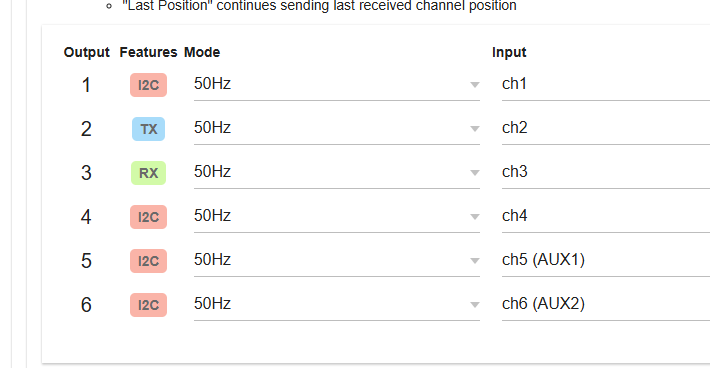Open the ch6 (AUX2) Input selector
Viewport: 710px width, 368px height.
click(x=606, y=304)
